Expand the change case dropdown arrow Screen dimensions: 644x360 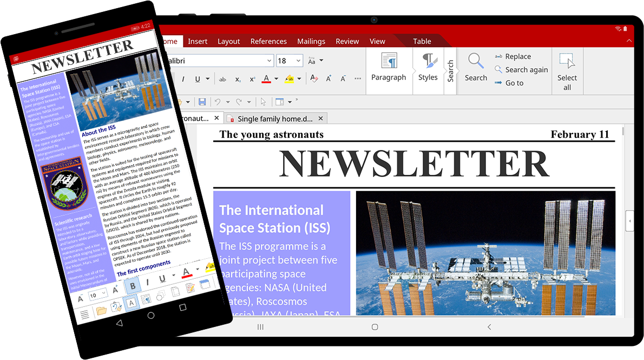(321, 61)
